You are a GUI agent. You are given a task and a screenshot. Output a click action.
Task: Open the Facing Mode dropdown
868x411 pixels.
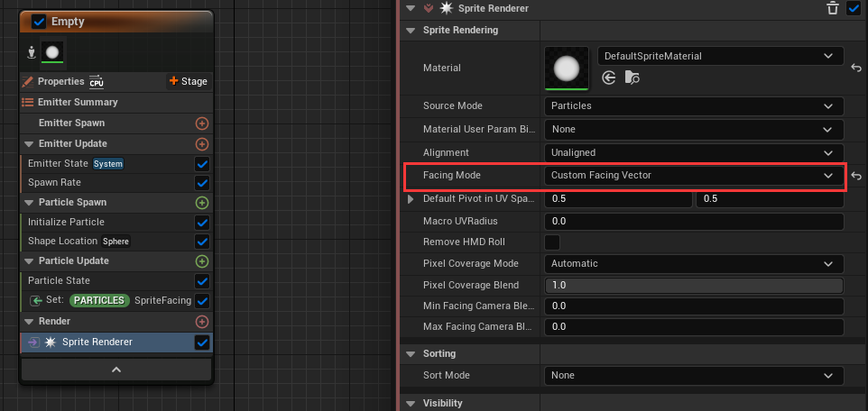click(693, 176)
